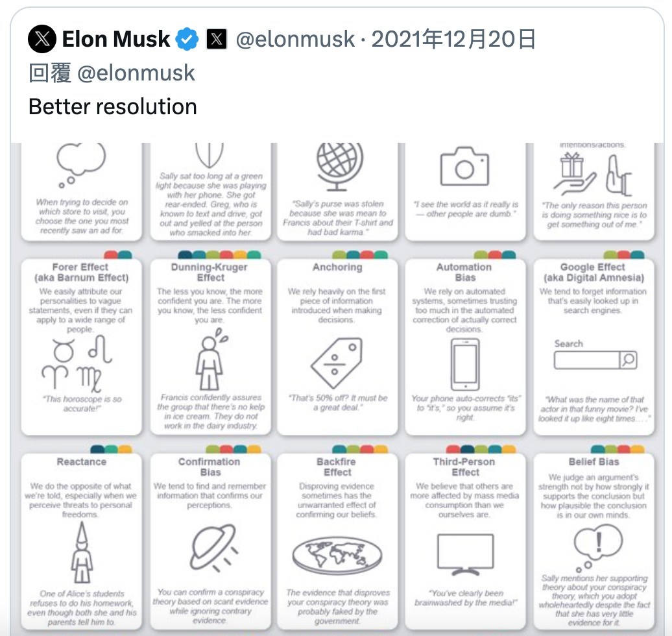Click the camera icon on the top row card
Screen dimensions: 672x636
tap(464, 166)
